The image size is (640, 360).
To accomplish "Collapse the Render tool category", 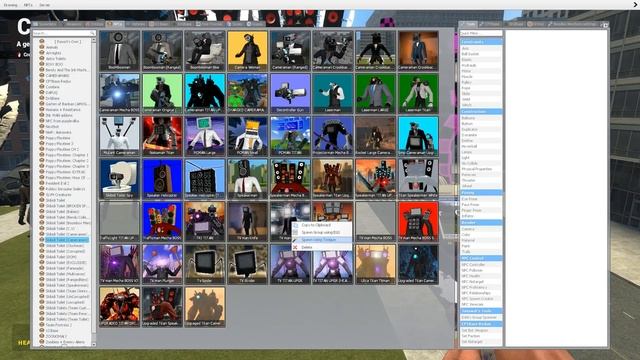I will tap(481, 222).
